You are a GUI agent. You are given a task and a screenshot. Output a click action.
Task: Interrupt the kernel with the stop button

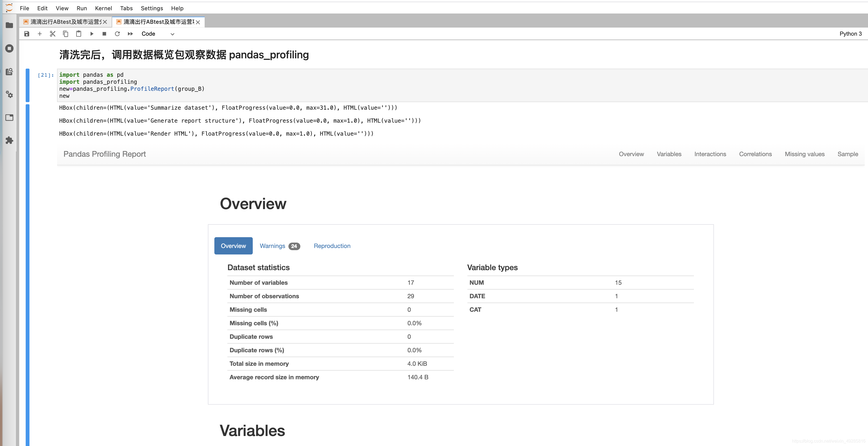[x=104, y=34]
